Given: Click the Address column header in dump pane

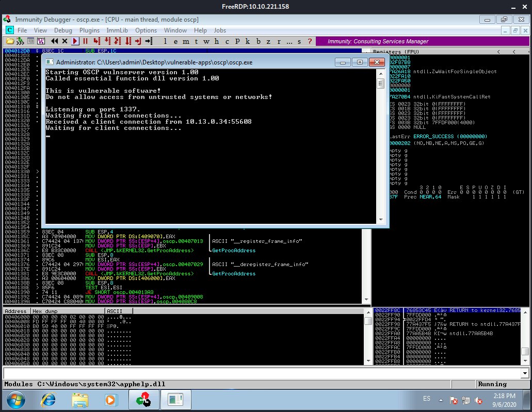Looking at the screenshot, I should (x=17, y=311).
